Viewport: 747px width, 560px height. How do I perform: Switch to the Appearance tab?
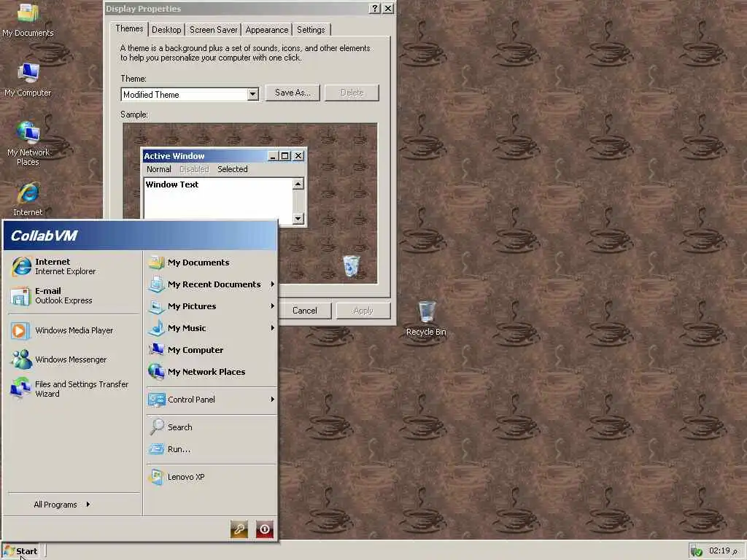coord(267,29)
